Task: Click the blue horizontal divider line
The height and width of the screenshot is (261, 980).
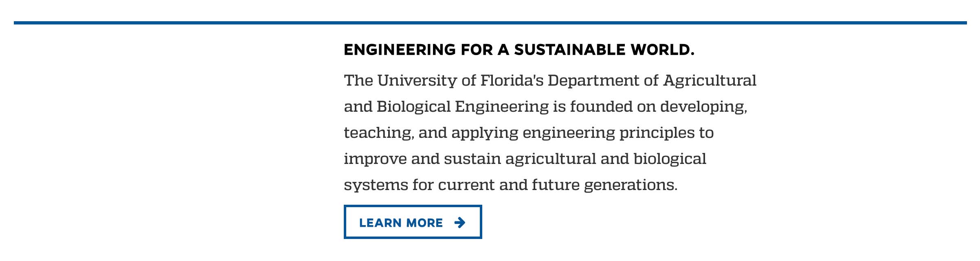Action: point(490,23)
